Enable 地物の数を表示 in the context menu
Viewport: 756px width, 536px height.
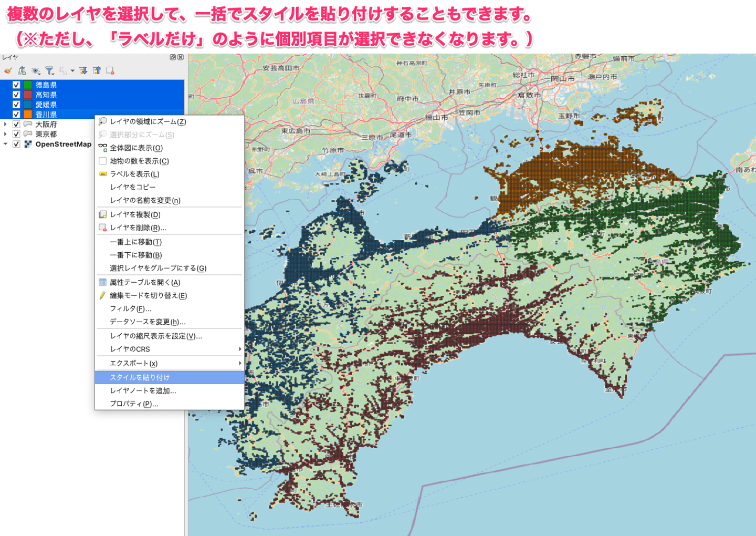pos(170,161)
